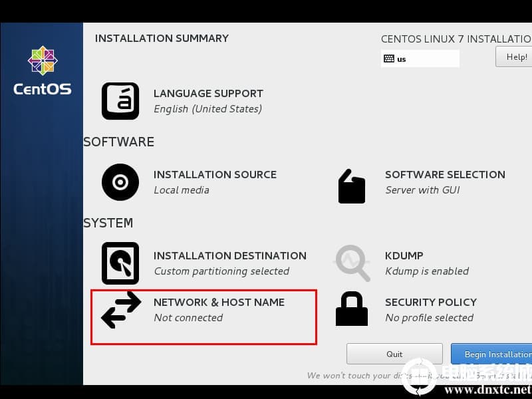Click the 'English (United States)' status text

coord(208,109)
